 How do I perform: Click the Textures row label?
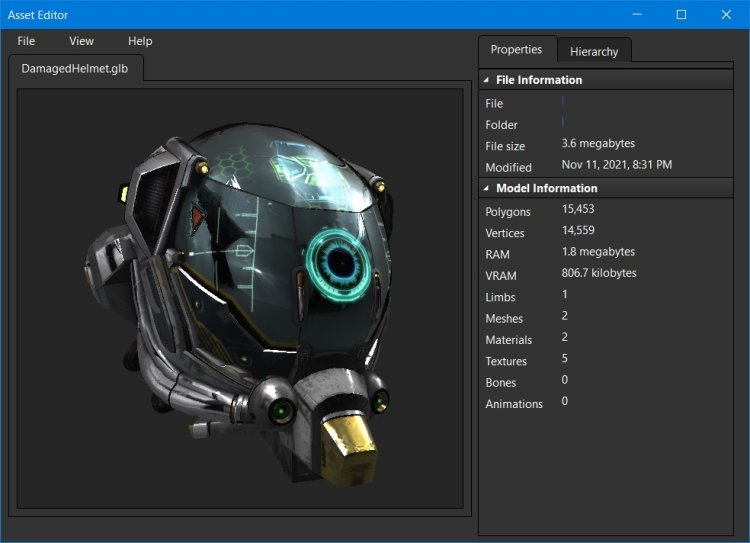tap(506, 361)
